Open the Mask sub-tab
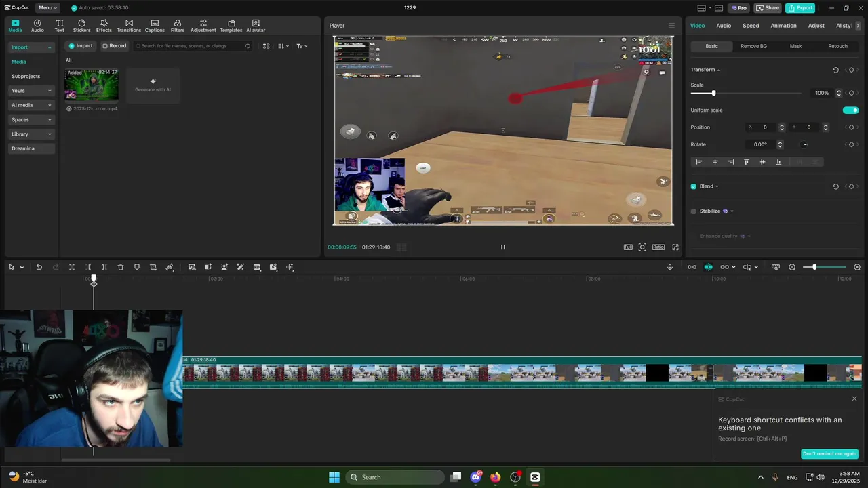The image size is (868, 488). (795, 46)
